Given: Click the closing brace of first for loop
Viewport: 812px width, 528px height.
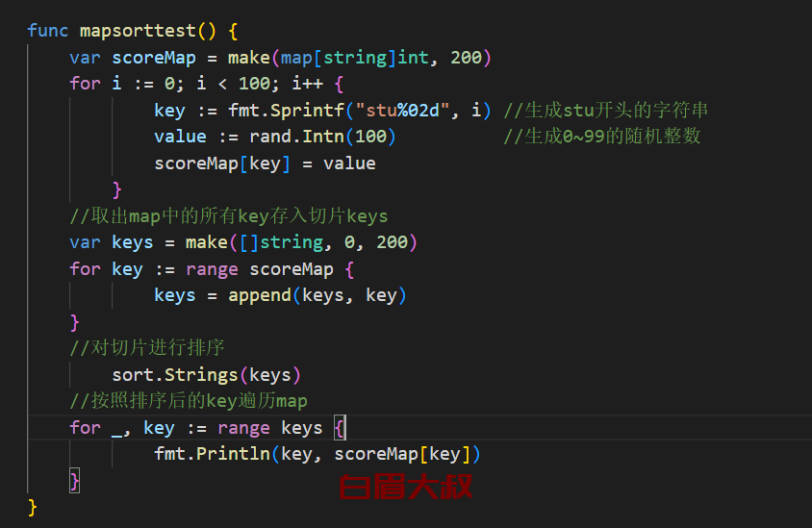Looking at the screenshot, I should 117,189.
